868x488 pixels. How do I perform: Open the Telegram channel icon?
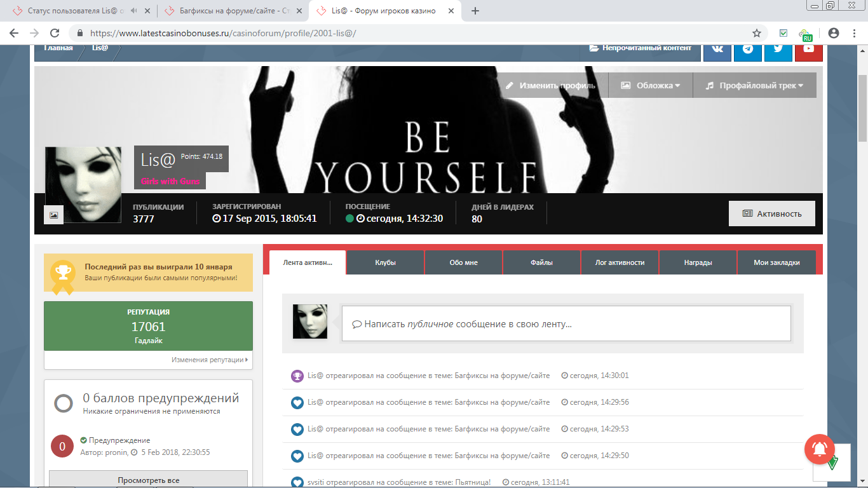click(748, 49)
